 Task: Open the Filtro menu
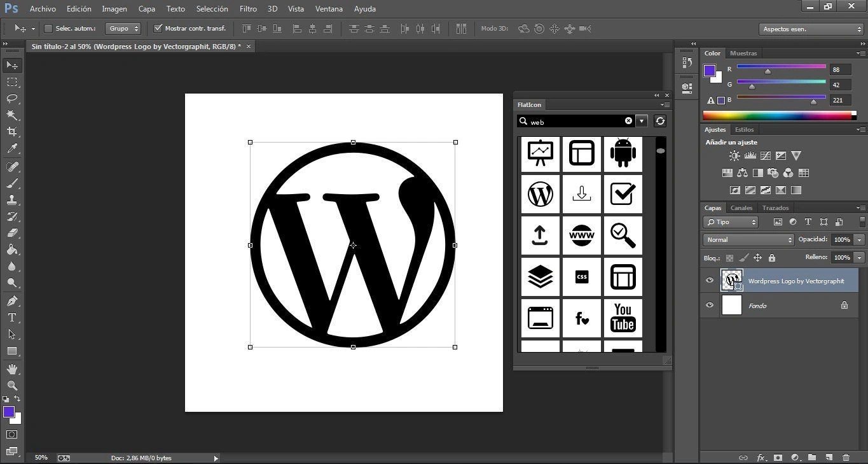click(249, 9)
